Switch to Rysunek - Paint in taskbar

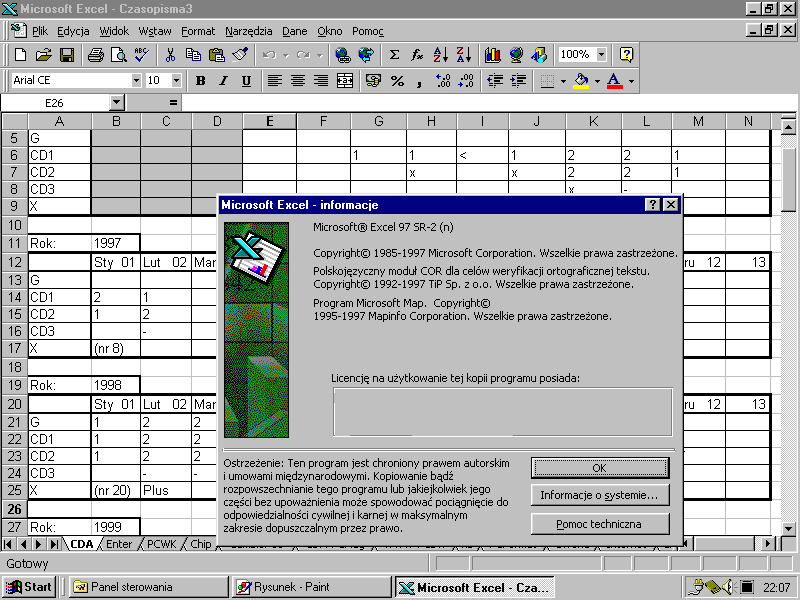point(310,587)
